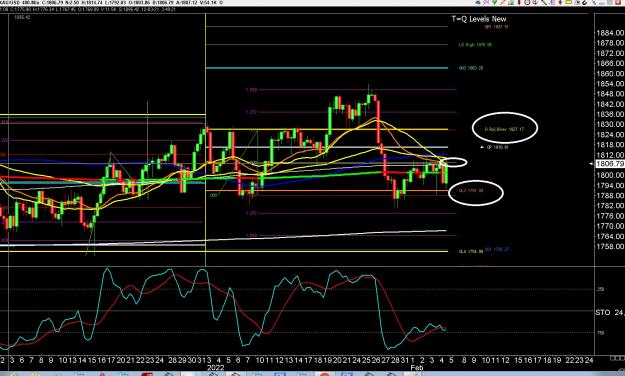625x376 pixels.
Task: Click the 1764.00 price axis label
Action: point(610,236)
